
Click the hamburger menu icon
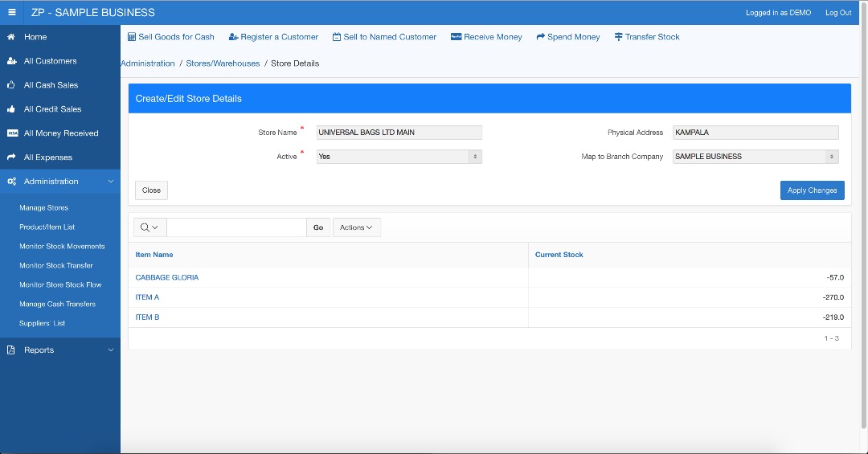(x=12, y=12)
